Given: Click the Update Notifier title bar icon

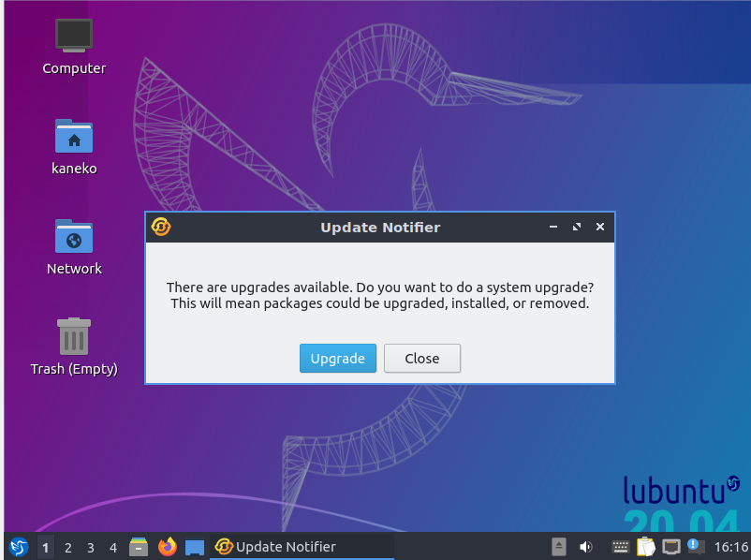Looking at the screenshot, I should [x=161, y=227].
